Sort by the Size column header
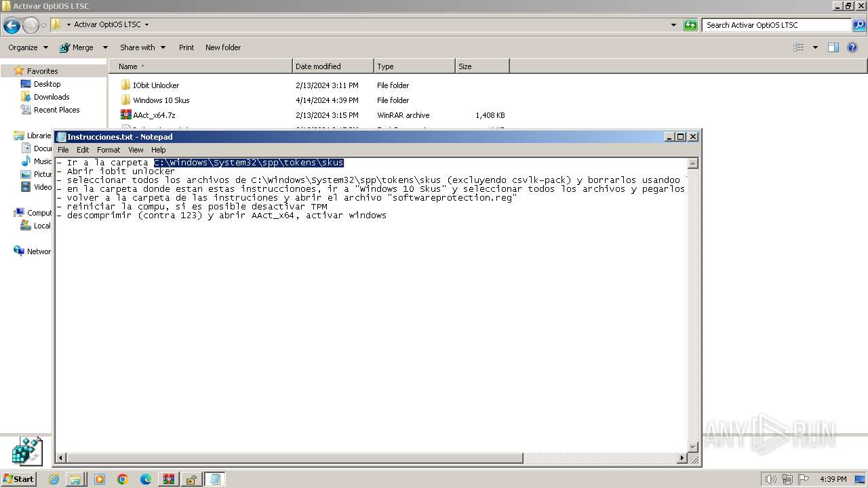The height and width of the screenshot is (488, 868). pos(482,66)
